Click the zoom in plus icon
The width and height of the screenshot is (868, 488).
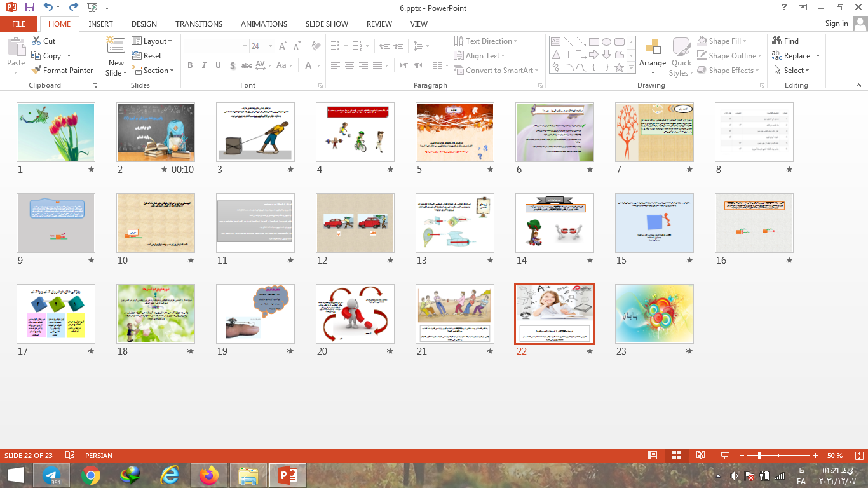[815, 456]
